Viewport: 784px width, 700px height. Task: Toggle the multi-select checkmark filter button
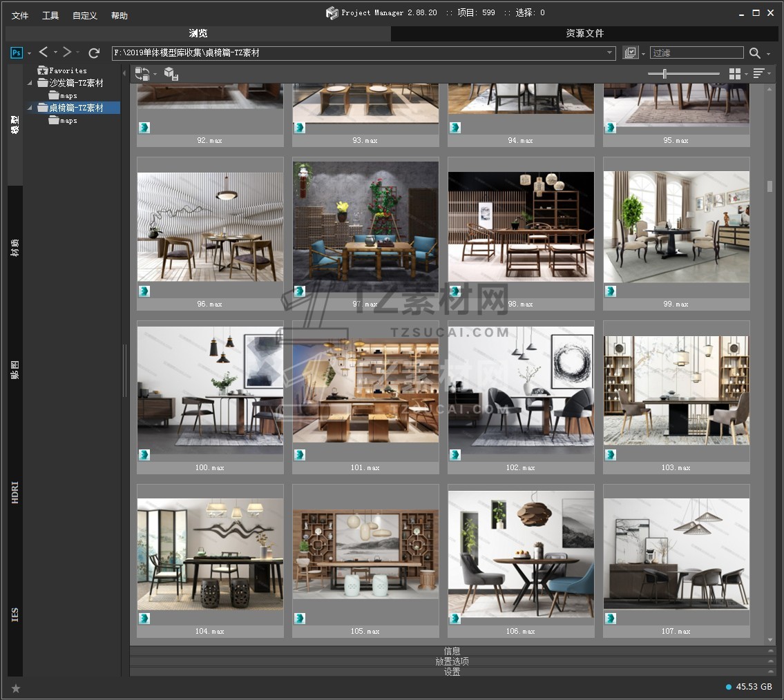click(x=630, y=53)
